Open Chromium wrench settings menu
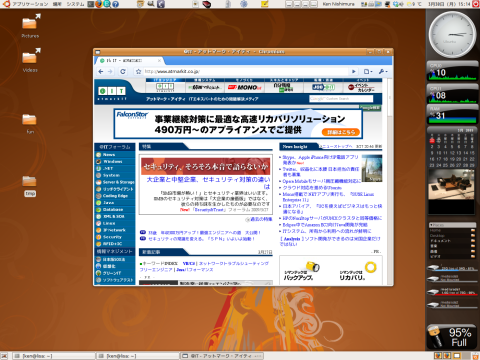This screenshot has height=360, width=480. point(383,71)
